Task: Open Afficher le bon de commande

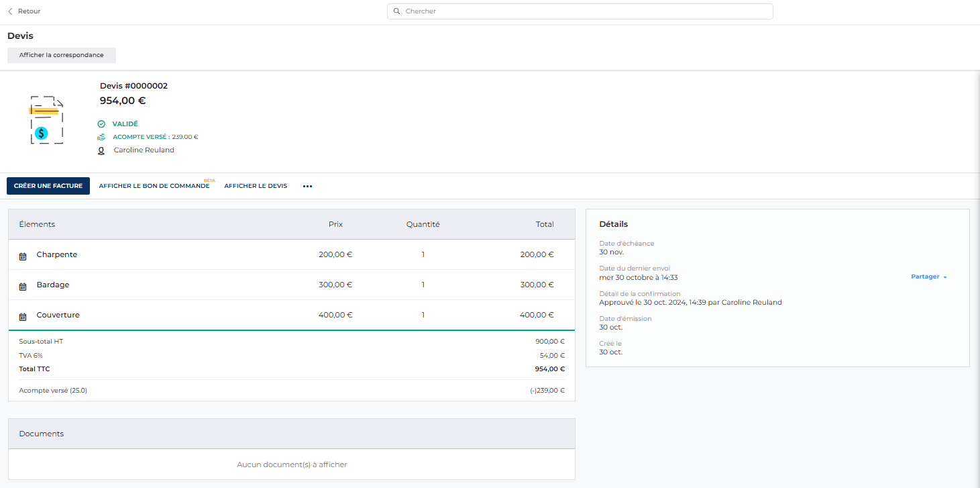Action: click(x=154, y=186)
